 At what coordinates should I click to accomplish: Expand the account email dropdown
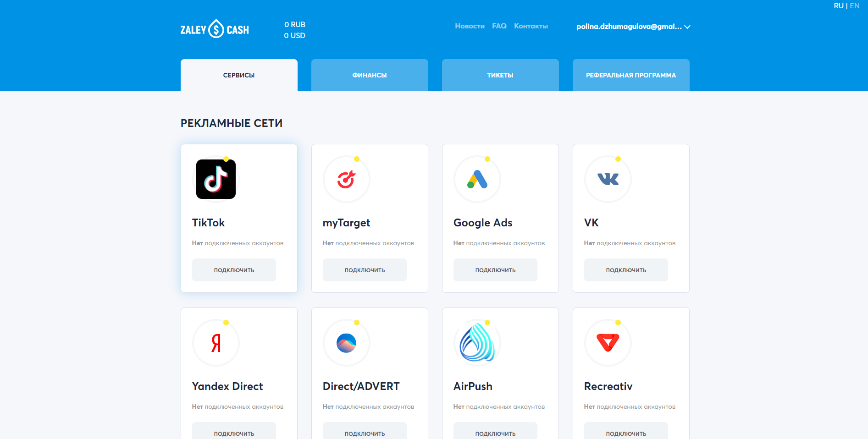(x=633, y=27)
